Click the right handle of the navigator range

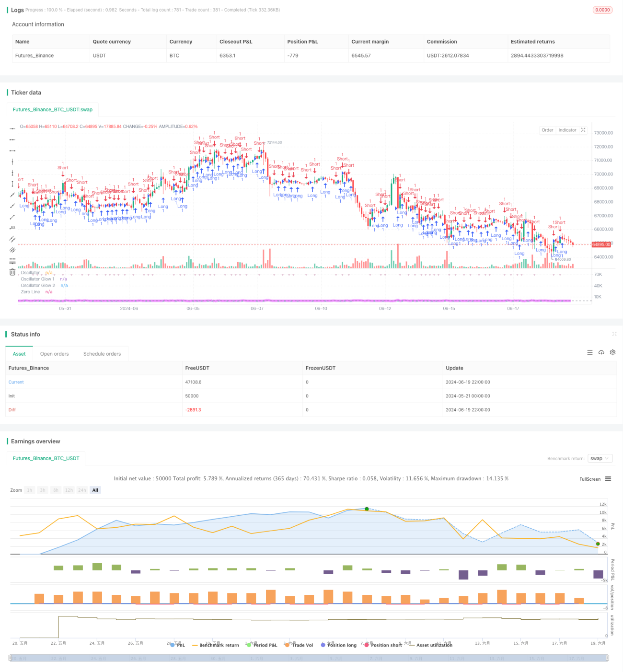tap(608, 658)
